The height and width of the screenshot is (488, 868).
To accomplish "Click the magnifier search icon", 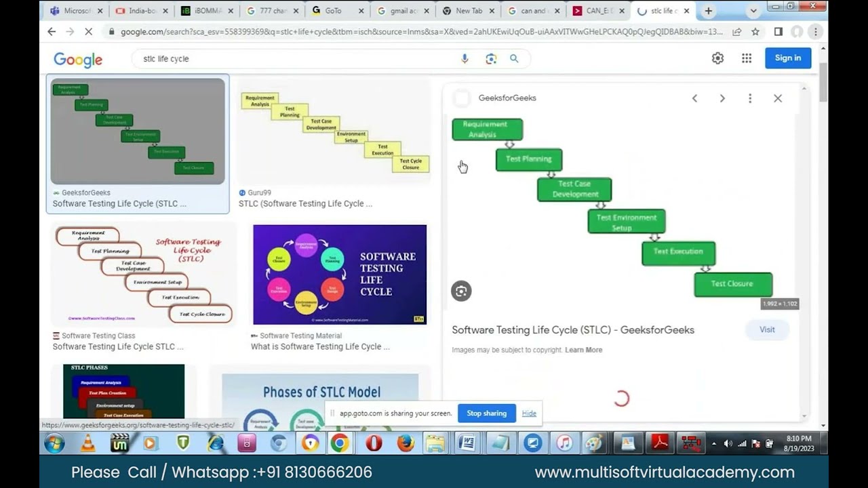I will (514, 59).
